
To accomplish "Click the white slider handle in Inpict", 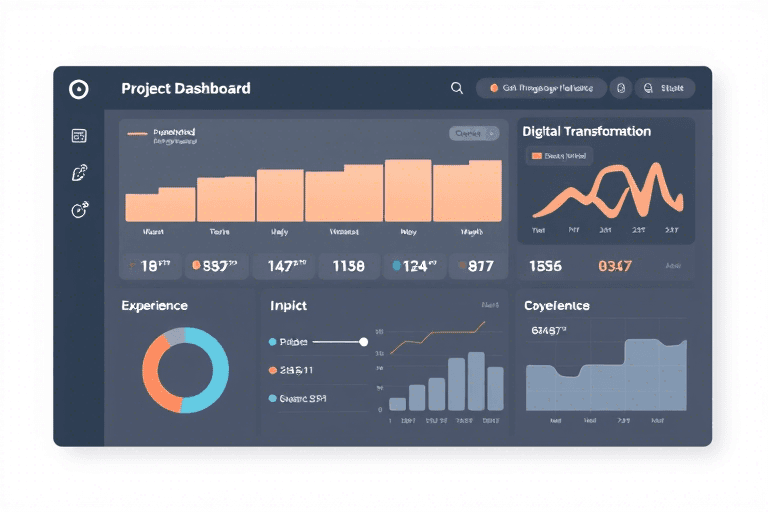I will pyautogui.click(x=363, y=342).
